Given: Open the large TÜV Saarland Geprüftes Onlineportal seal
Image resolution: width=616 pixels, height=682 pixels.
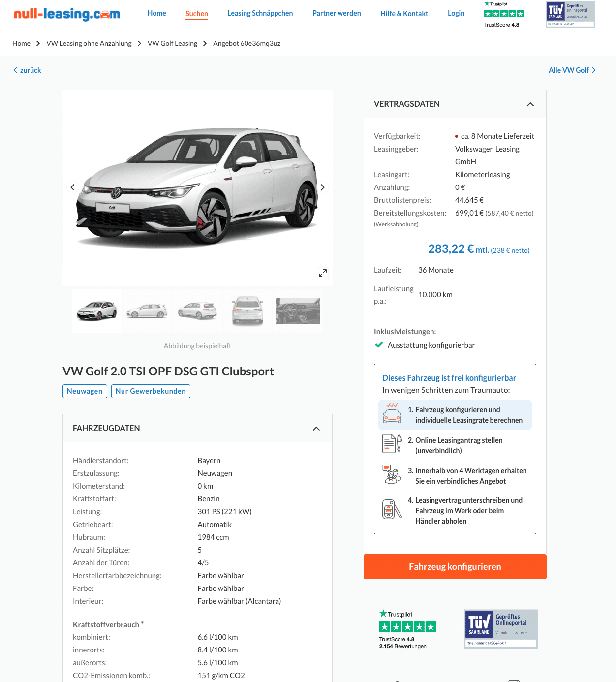Looking at the screenshot, I should coord(501,629).
